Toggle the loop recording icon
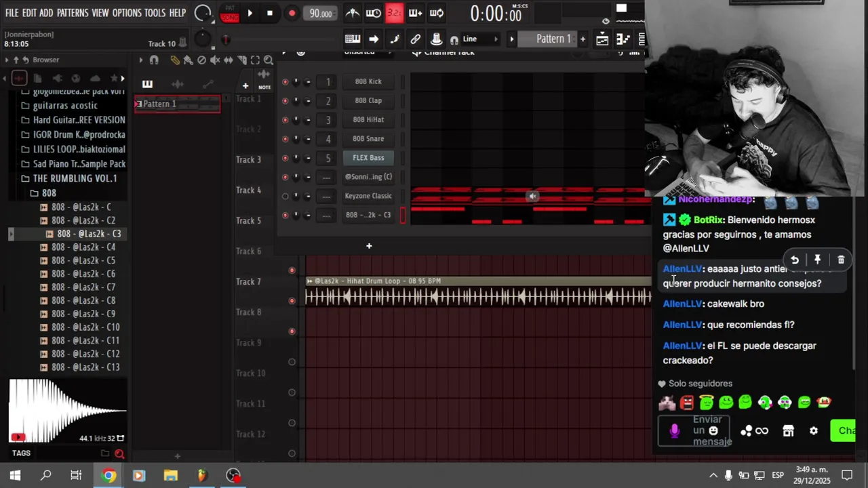 pos(437,13)
